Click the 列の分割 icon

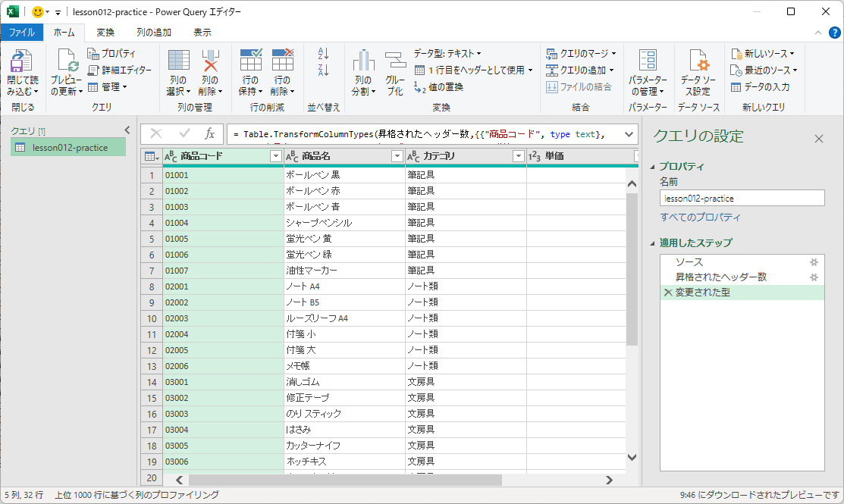364,60
